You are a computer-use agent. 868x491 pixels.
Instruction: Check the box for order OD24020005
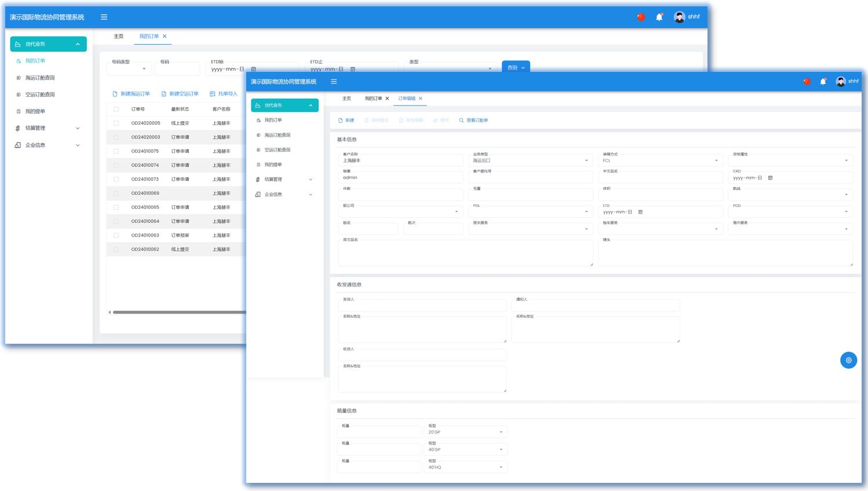click(116, 123)
